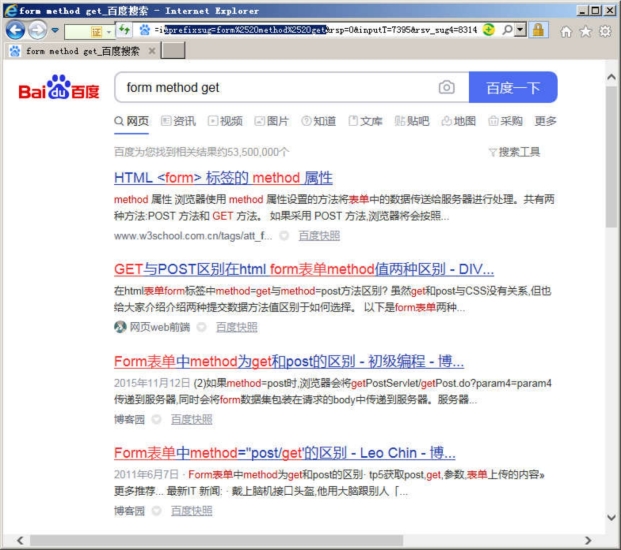Open Favorites star icon
The width and height of the screenshot is (621, 550).
click(x=586, y=31)
